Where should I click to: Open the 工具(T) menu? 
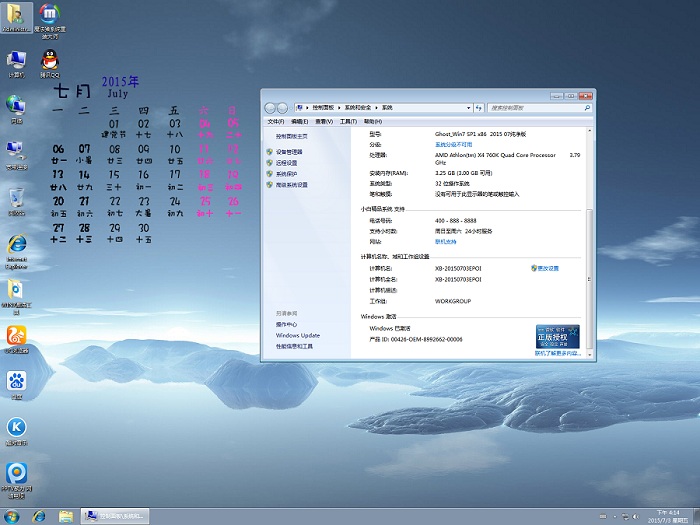coord(347,121)
